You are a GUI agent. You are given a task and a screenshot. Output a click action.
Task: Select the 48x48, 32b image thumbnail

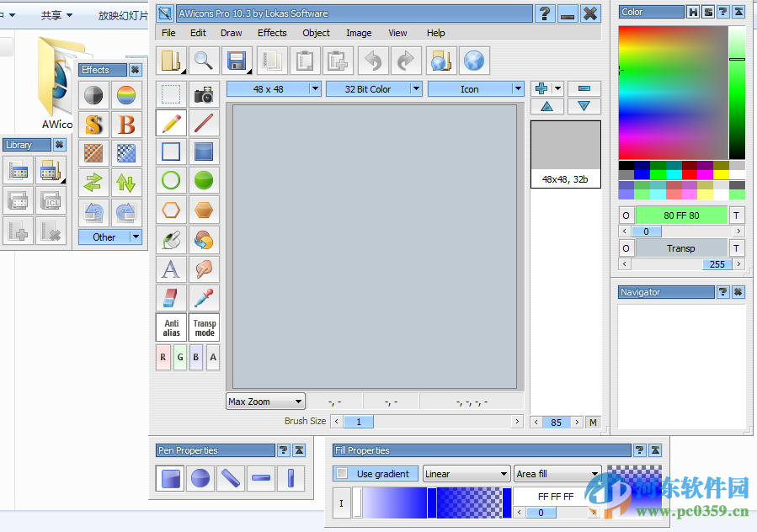(x=565, y=153)
